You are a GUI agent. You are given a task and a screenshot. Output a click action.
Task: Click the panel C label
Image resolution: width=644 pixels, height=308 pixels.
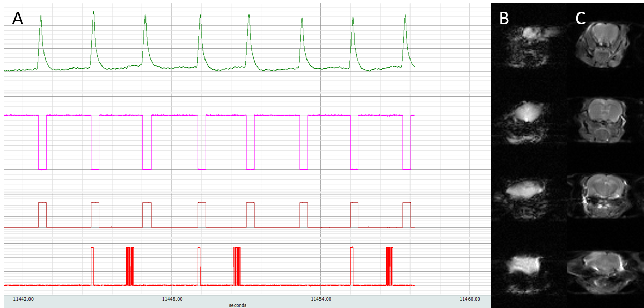(x=580, y=19)
